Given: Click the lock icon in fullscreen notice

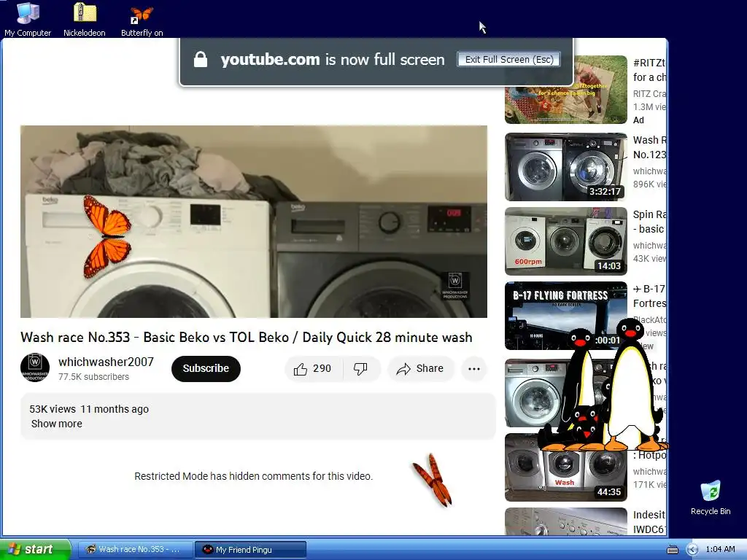Looking at the screenshot, I should (201, 60).
